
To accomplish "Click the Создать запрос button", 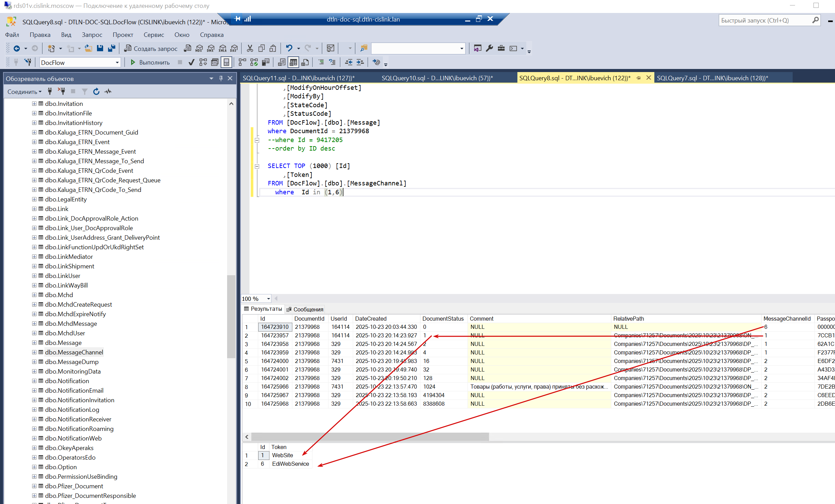I will 151,48.
